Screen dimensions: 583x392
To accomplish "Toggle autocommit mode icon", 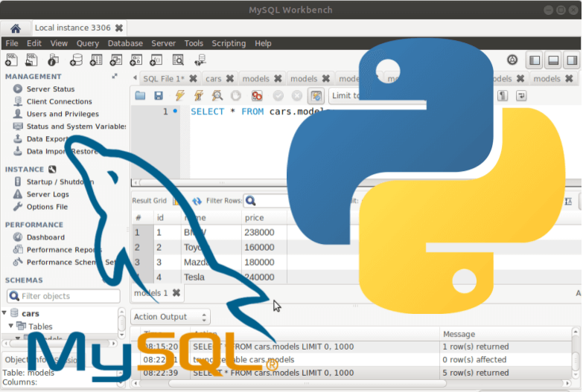I will pyautogui.click(x=316, y=96).
